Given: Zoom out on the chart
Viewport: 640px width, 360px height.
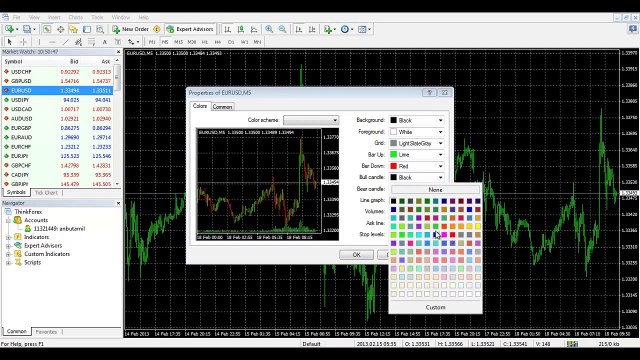Looking at the screenshot, I should click(x=282, y=29).
